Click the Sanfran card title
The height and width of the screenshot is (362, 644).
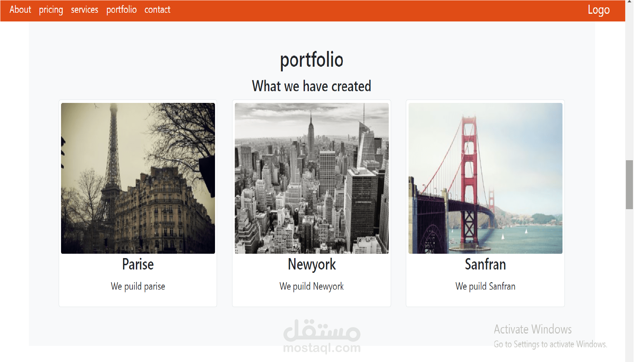[x=485, y=264]
